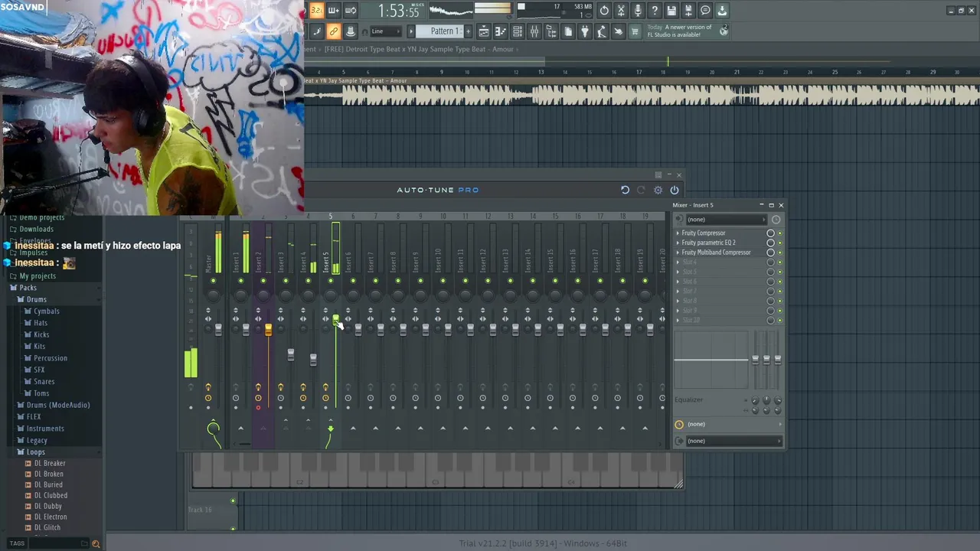The width and height of the screenshot is (980, 551).
Task: Toggle the link snap icon highlighted in orange
Action: tap(333, 31)
